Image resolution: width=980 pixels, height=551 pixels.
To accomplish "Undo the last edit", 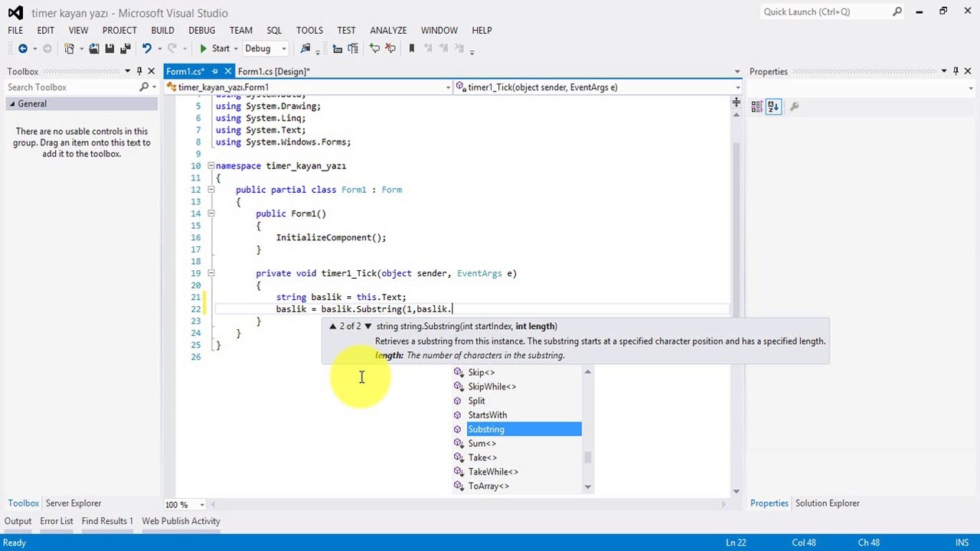I will pos(146,49).
